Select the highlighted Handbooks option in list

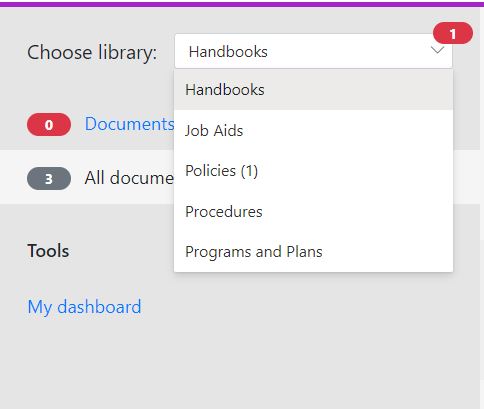tap(313, 90)
